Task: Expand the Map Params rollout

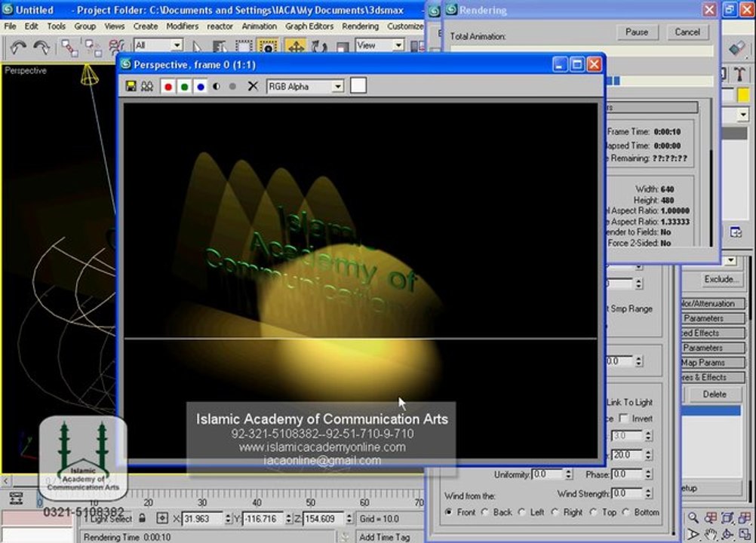Action: point(712,362)
